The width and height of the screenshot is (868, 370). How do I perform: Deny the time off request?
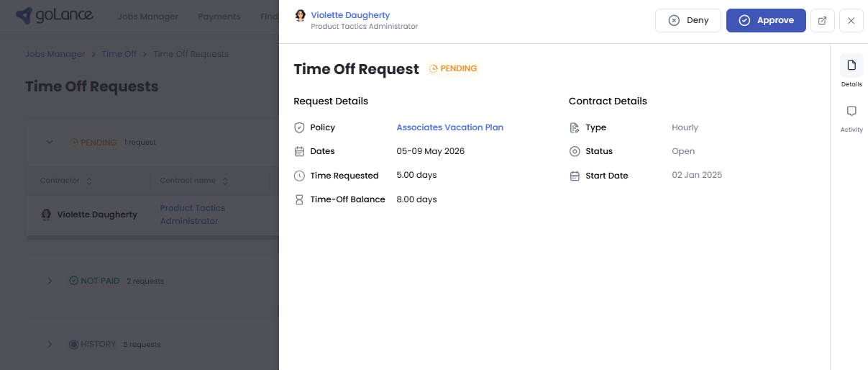pos(687,20)
